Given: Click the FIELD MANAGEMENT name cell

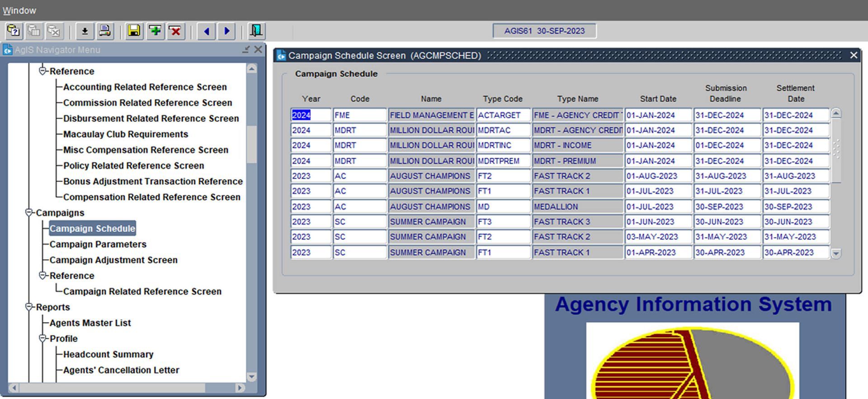Looking at the screenshot, I should tap(431, 115).
